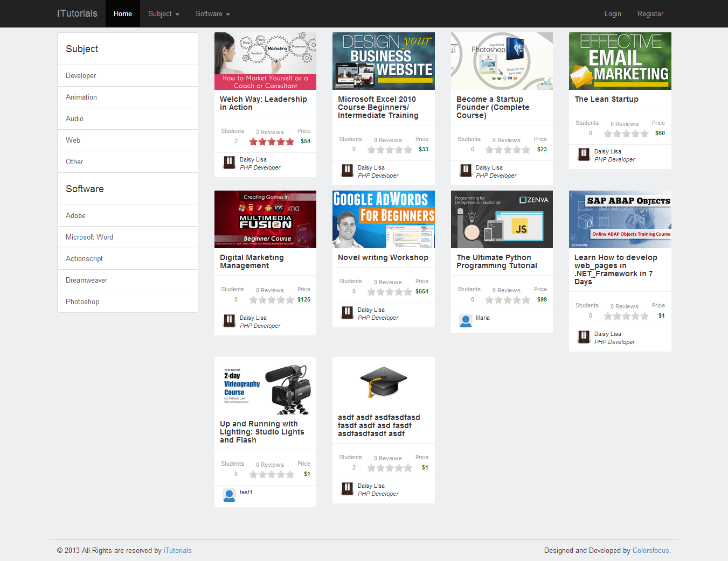Filter by Dreamweaver software
The image size is (728, 561).
(x=128, y=280)
